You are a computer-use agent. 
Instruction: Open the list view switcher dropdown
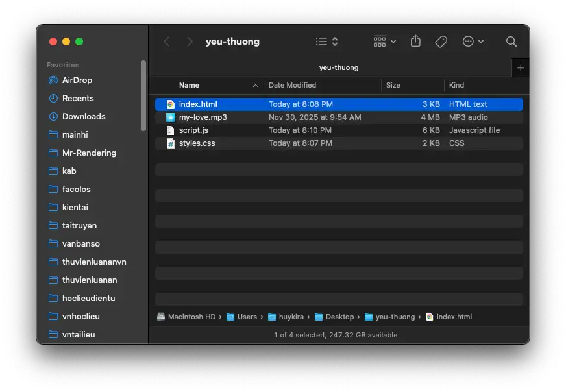click(326, 42)
